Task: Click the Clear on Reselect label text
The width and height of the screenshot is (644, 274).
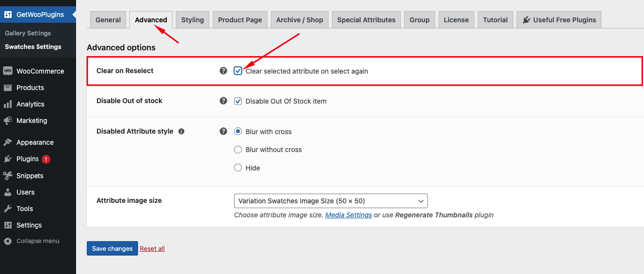Action: (125, 71)
